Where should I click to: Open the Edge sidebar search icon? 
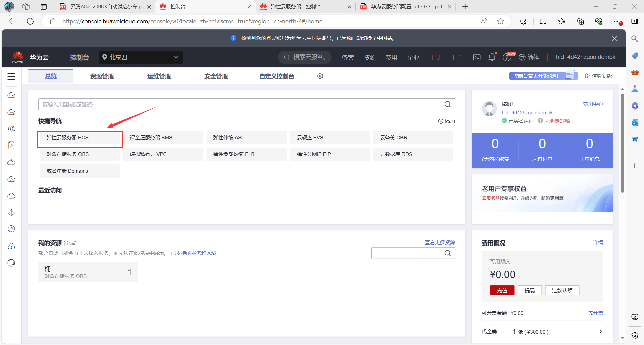[635, 39]
